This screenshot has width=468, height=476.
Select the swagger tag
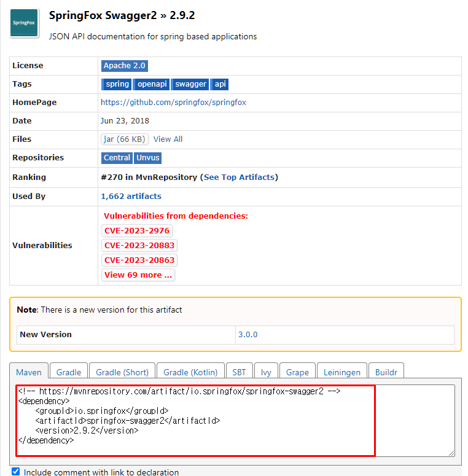[x=190, y=84]
